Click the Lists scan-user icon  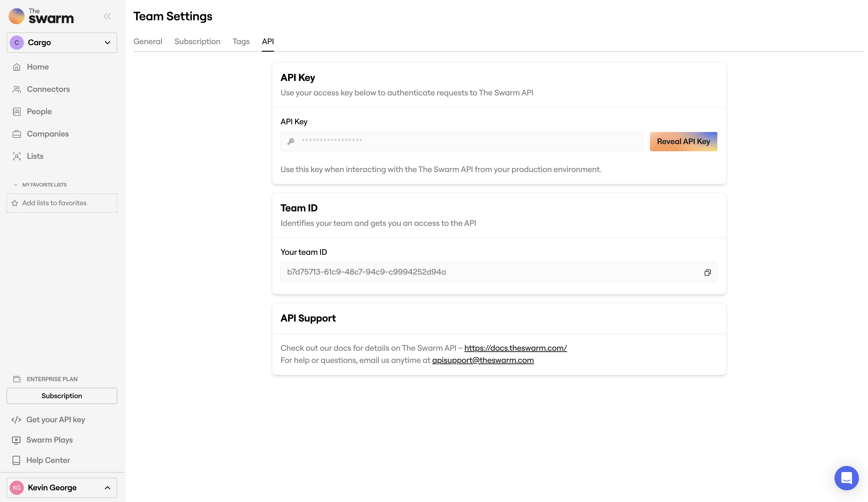point(16,156)
